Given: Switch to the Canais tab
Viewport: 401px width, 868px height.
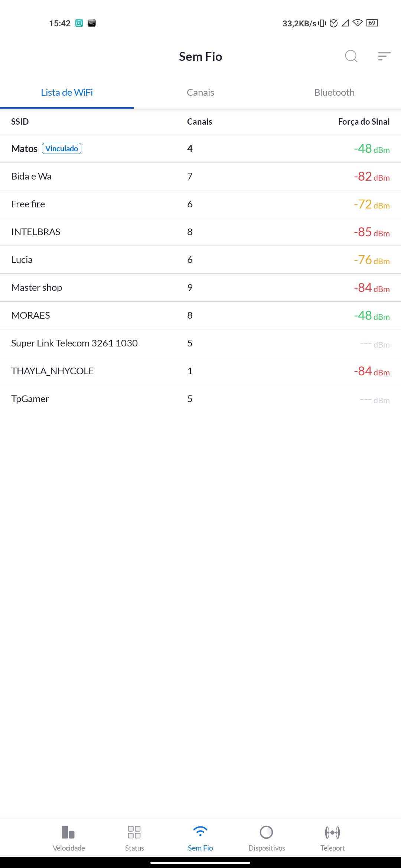Looking at the screenshot, I should 200,92.
